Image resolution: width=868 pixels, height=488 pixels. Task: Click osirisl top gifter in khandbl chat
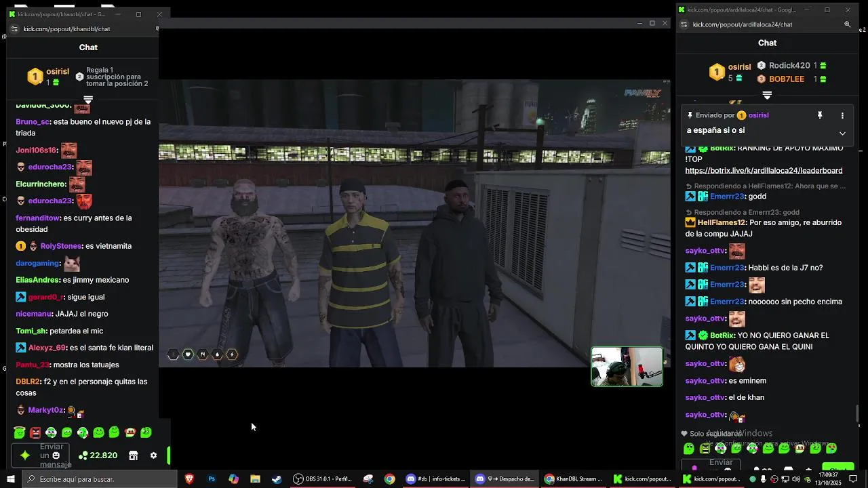click(x=58, y=72)
